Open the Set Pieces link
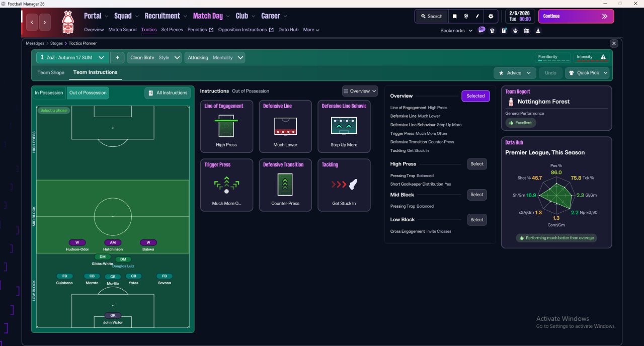 (x=172, y=30)
